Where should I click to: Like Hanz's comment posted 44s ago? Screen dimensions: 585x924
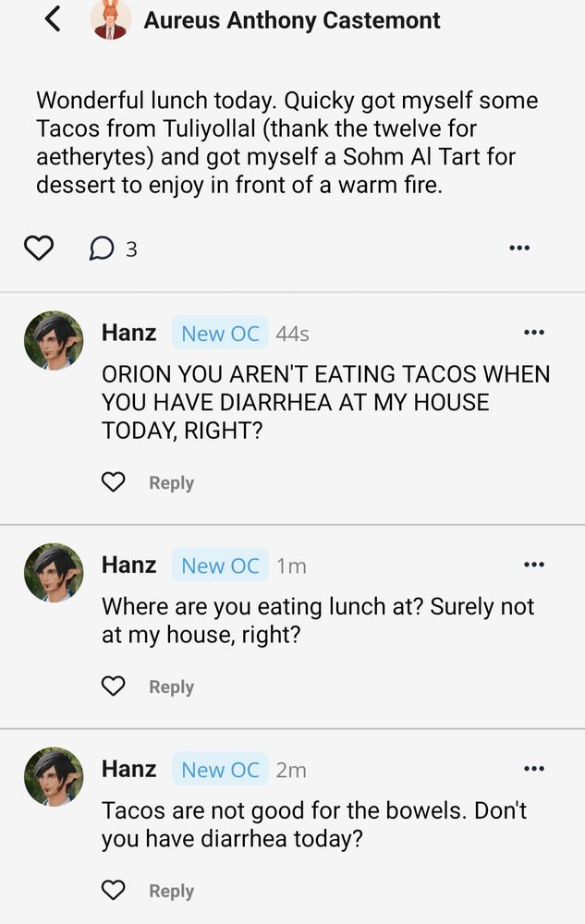coord(113,482)
